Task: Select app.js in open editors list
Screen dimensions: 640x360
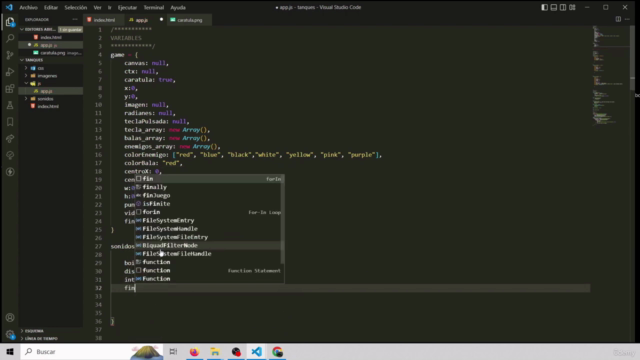Action: click(x=51, y=45)
